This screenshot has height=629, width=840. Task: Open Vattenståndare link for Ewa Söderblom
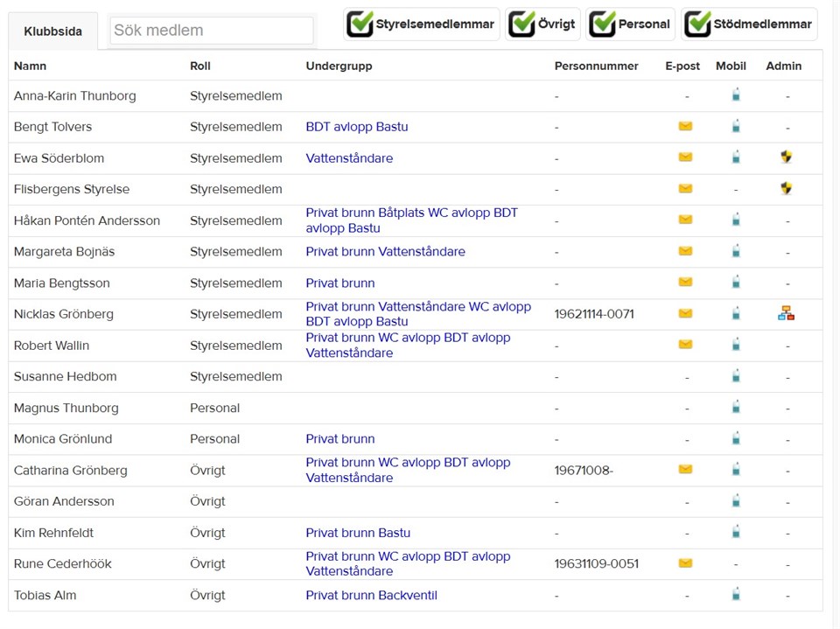pos(349,158)
